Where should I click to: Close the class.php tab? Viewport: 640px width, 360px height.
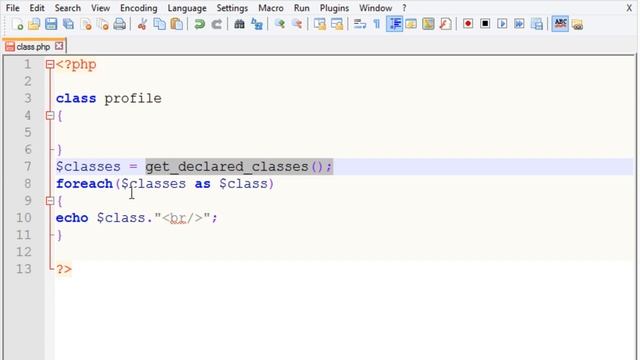tap(59, 46)
